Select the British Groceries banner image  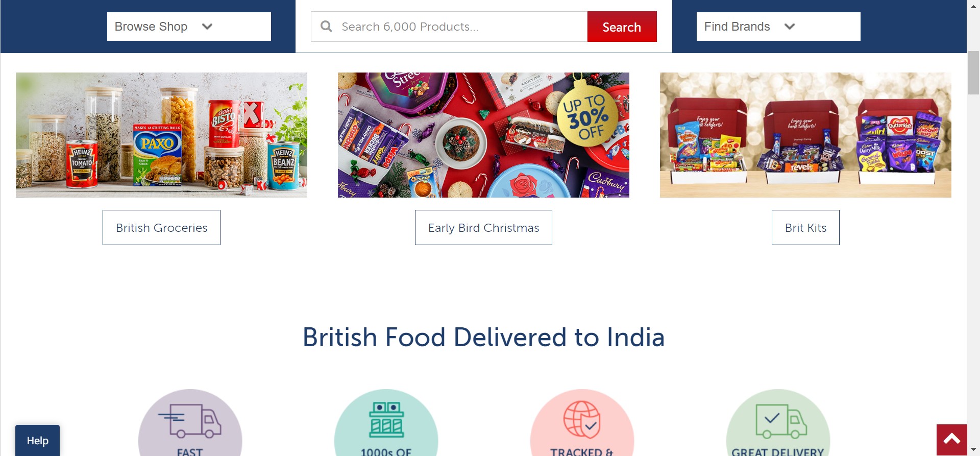[161, 135]
